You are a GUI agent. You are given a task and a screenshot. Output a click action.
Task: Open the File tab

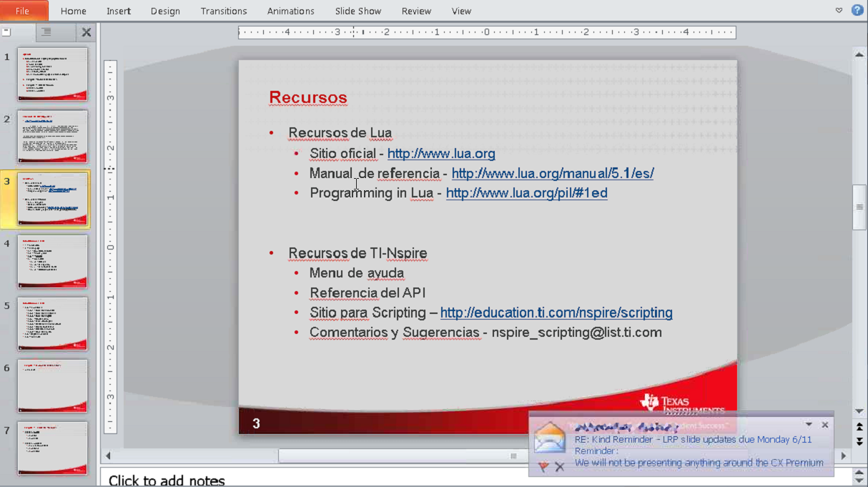tap(24, 11)
